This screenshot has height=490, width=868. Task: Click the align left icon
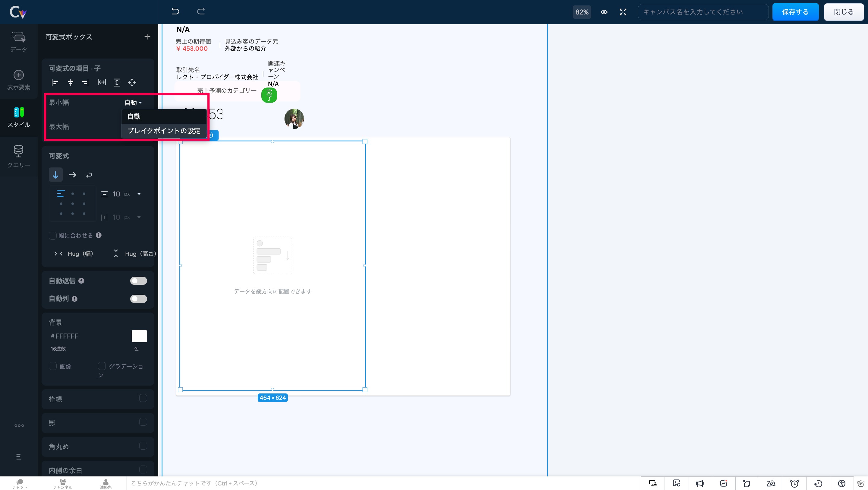pos(55,82)
